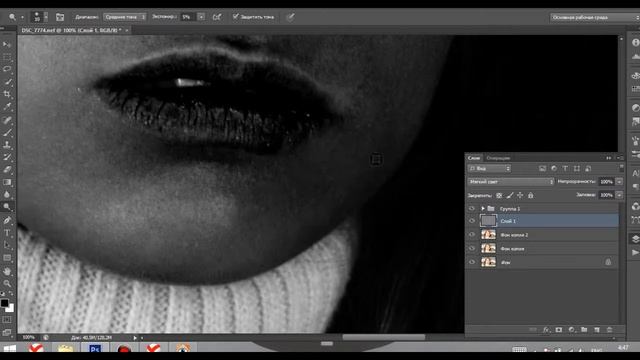640x360 pixels.
Task: Open tool preset picker arrow
Action: pos(22,17)
